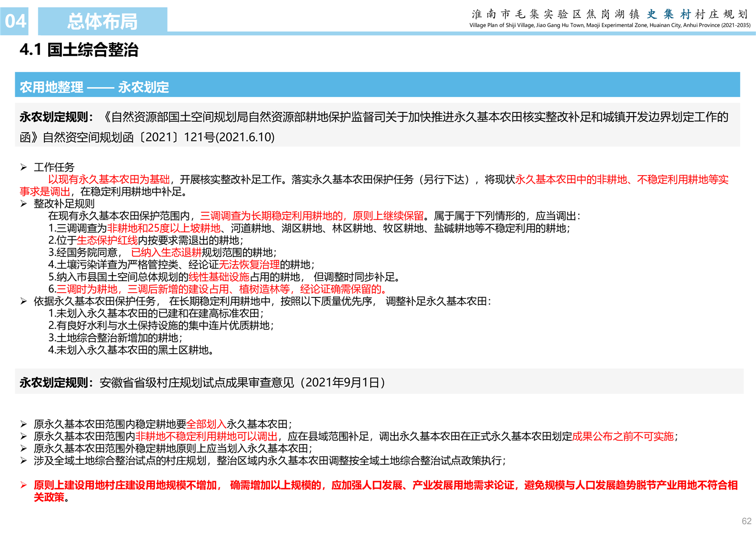Image resolution: width=756 pixels, height=534 pixels.
Task: Click red text 线性基础设施
Action: [219, 277]
